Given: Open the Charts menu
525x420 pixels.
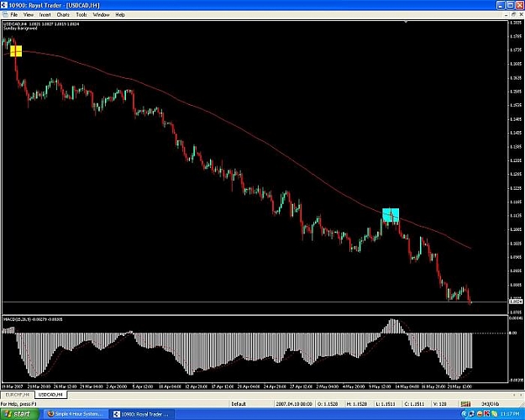Looking at the screenshot, I should (x=63, y=15).
